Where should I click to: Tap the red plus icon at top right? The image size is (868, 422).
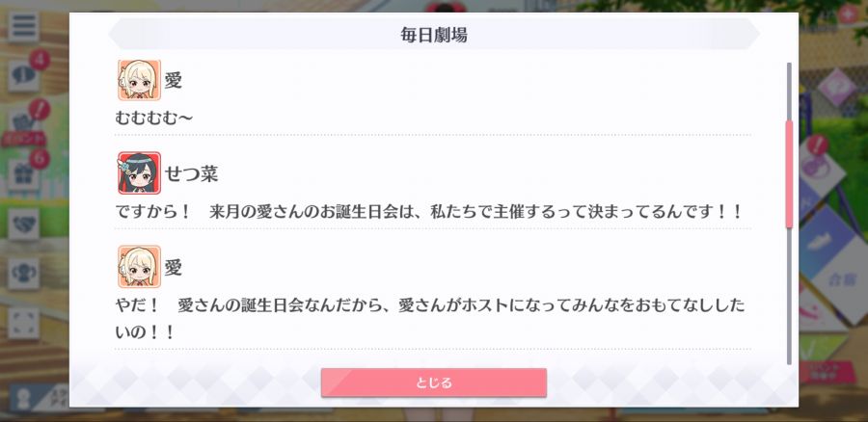(x=849, y=13)
